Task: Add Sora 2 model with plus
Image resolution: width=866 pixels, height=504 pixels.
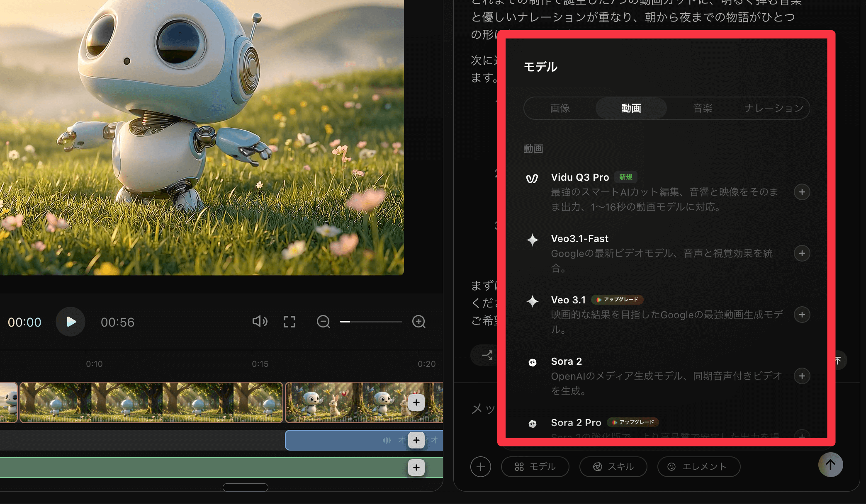Action: (802, 376)
